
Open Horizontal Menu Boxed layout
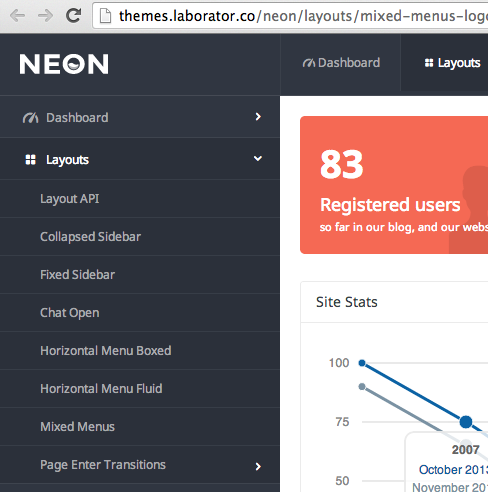pyautogui.click(x=106, y=351)
